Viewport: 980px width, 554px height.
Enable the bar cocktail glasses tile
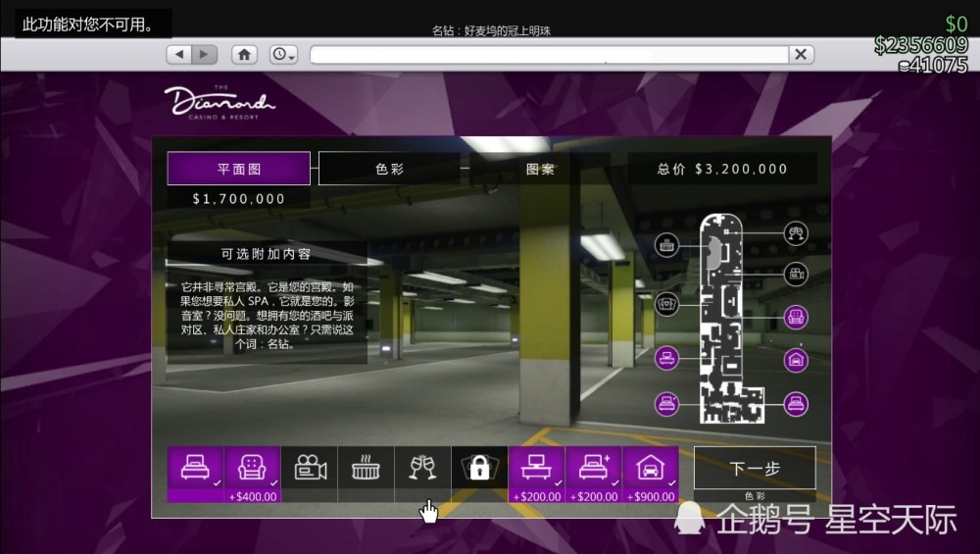(423, 475)
